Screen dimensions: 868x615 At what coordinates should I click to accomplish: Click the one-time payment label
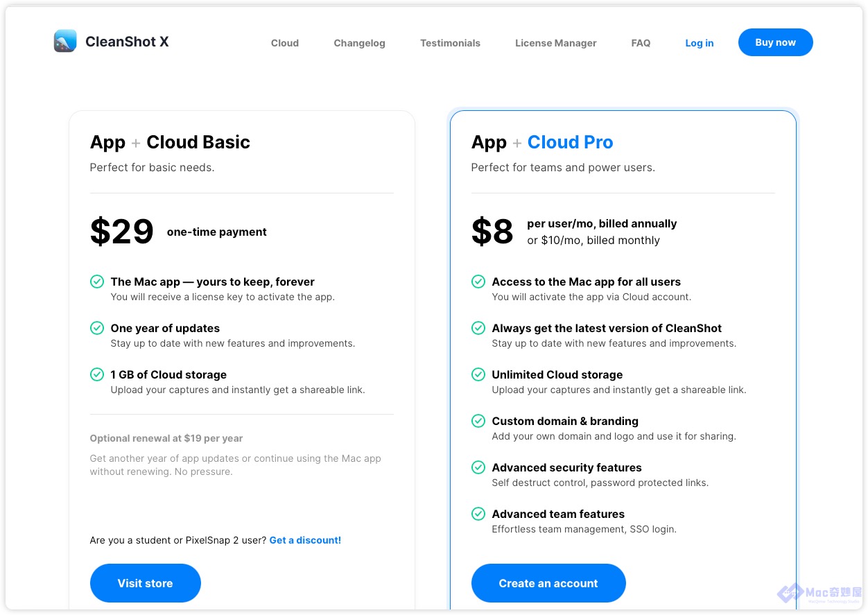coord(216,232)
